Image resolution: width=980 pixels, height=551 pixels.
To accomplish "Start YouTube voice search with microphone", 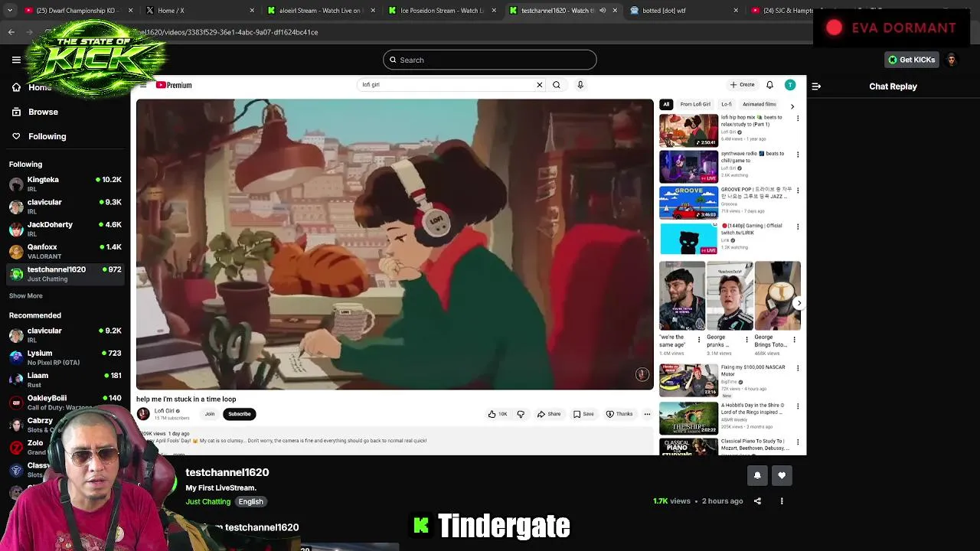I will (x=580, y=85).
